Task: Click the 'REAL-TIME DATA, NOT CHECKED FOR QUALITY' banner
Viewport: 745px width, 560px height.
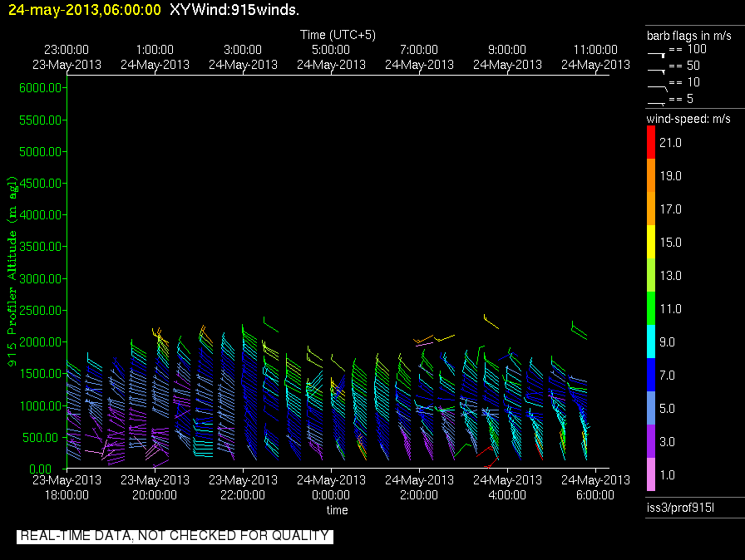Action: [175, 536]
